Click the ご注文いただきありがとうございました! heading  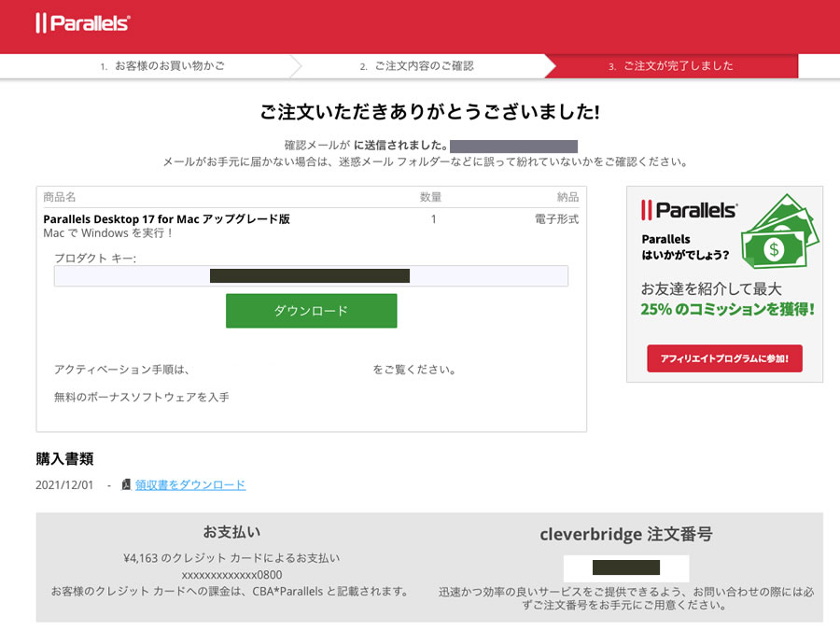pos(429,112)
